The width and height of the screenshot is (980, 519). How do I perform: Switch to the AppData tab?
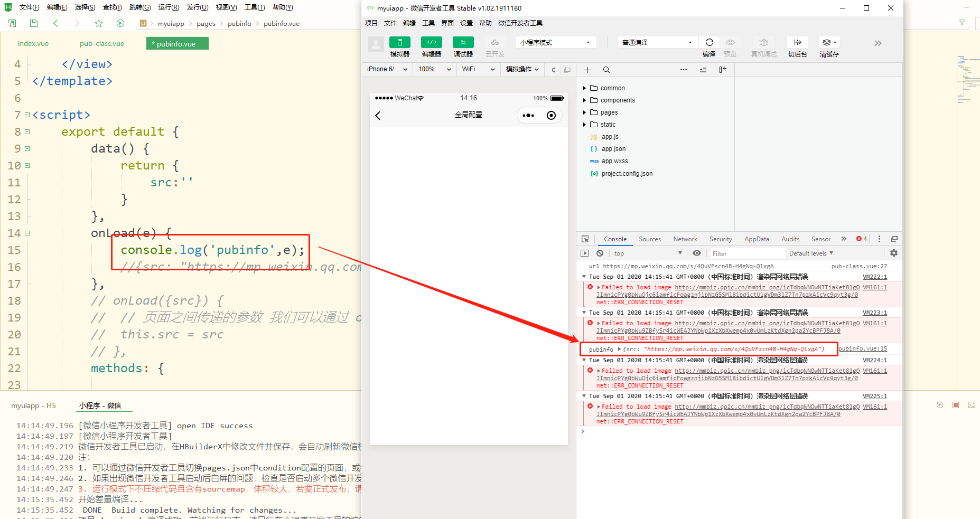pyautogui.click(x=757, y=239)
